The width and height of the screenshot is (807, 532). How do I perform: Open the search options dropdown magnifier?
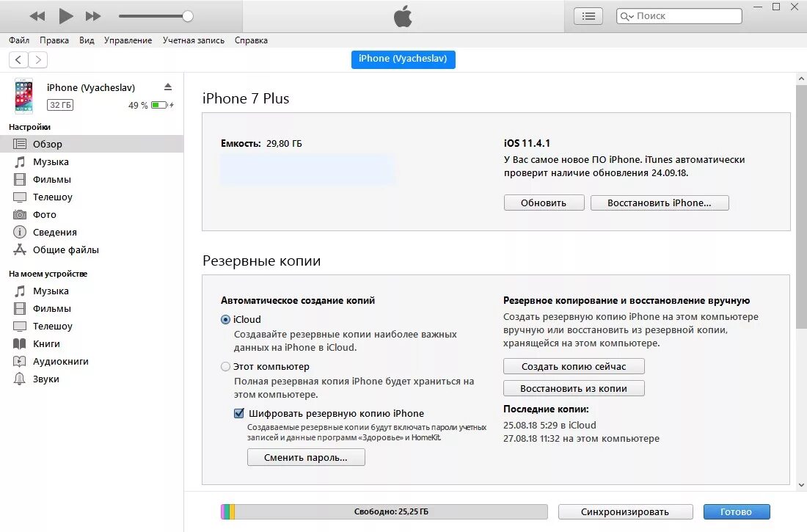pos(627,16)
